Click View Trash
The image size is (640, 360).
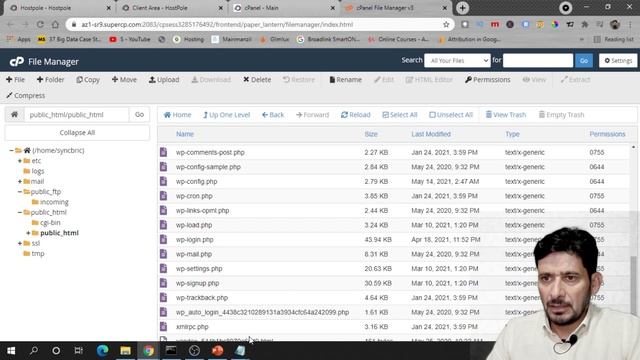506,115
